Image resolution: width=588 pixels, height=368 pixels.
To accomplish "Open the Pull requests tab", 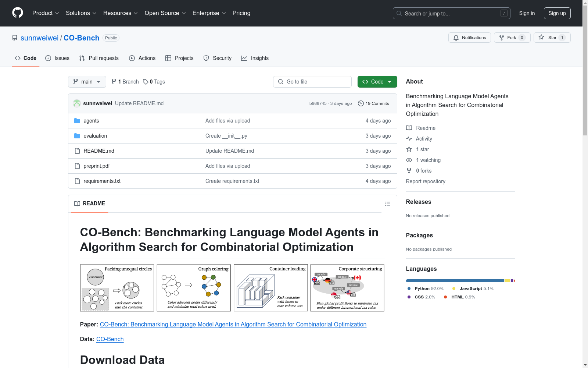I will coord(99,58).
